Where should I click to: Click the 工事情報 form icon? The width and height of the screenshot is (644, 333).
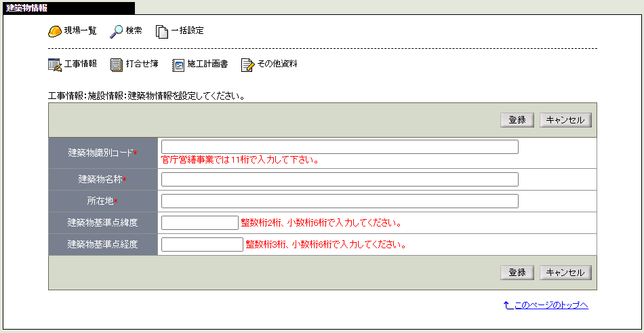(55, 65)
